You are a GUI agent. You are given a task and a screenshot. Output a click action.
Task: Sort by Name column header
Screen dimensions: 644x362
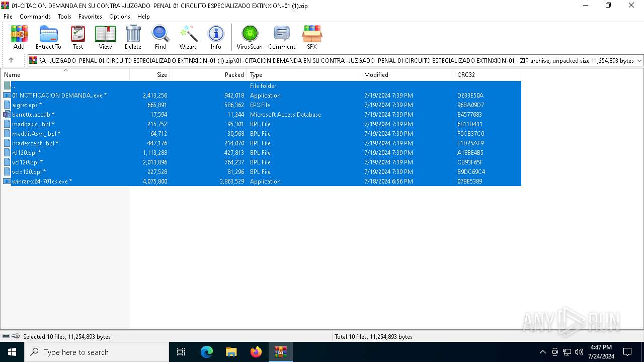[x=65, y=74]
